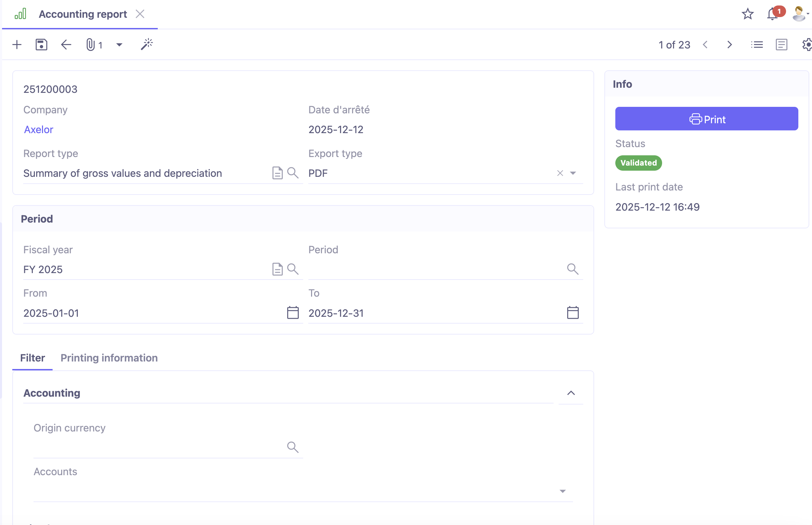This screenshot has width=812, height=525.
Task: View Report type record document icon
Action: [x=278, y=173]
